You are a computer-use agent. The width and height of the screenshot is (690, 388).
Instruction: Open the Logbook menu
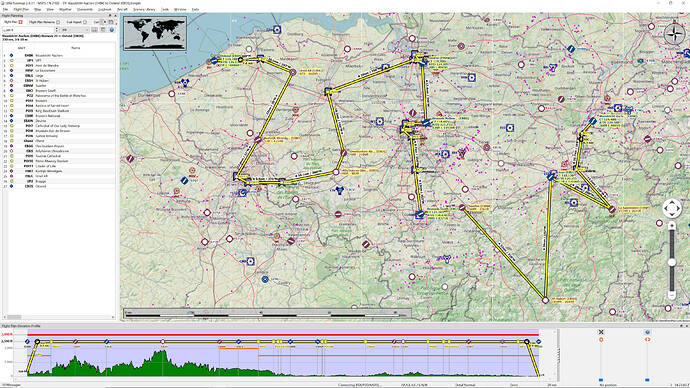(x=104, y=9)
